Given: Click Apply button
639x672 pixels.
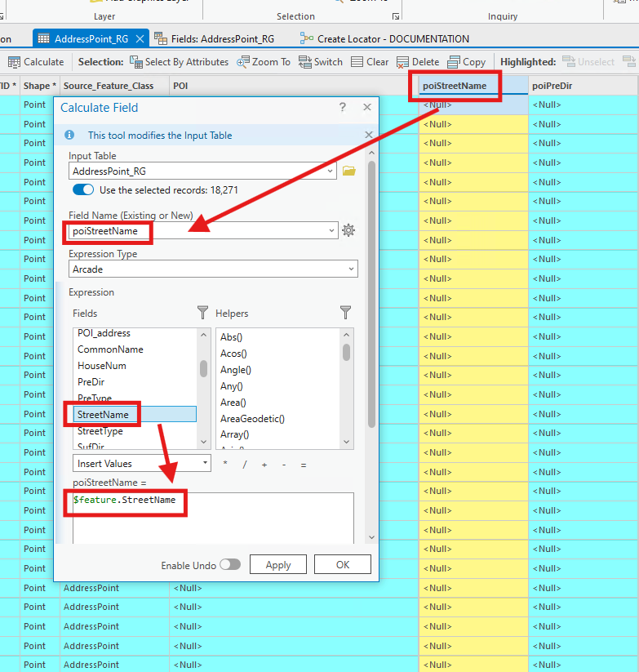Looking at the screenshot, I should click(278, 564).
